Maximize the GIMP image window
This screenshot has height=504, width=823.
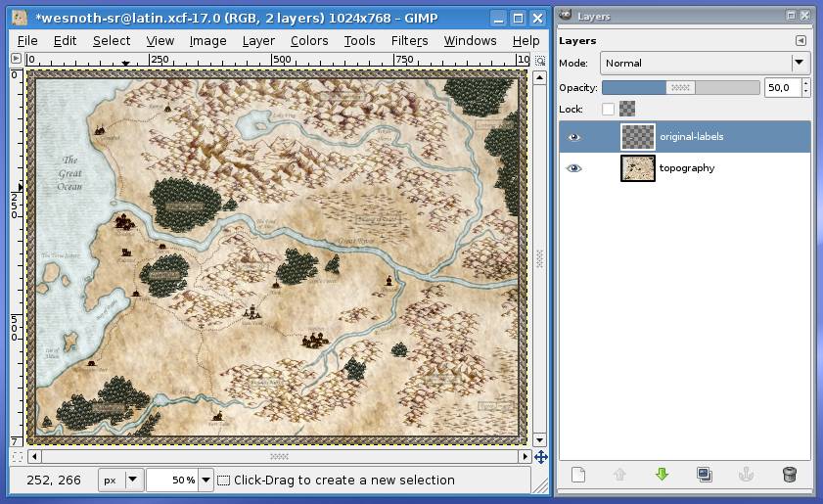coord(518,19)
